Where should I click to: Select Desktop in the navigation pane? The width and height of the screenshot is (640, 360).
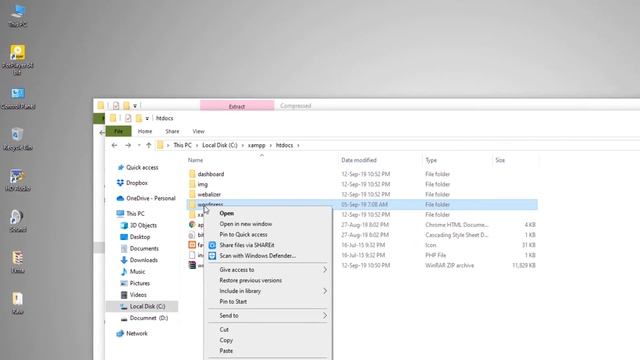click(x=140, y=237)
